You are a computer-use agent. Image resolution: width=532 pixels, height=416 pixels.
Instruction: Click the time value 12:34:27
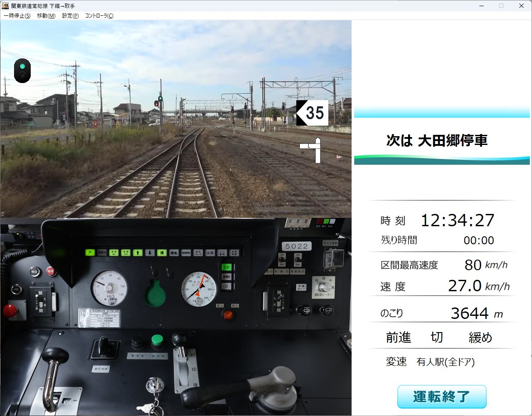pos(457,220)
